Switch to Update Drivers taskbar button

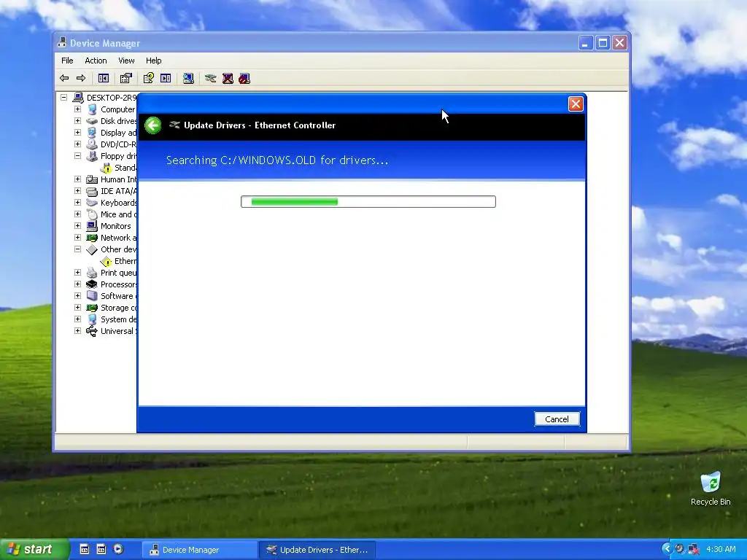[x=317, y=550]
